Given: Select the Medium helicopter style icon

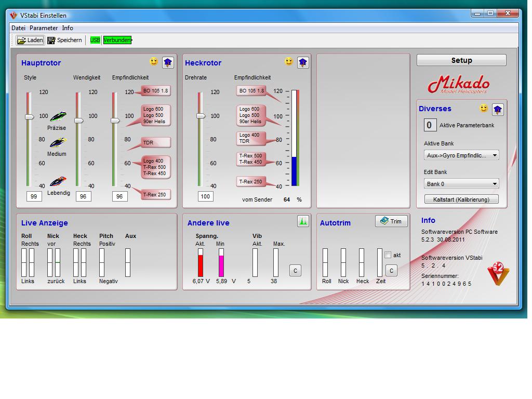Looking at the screenshot, I should tap(58, 142).
